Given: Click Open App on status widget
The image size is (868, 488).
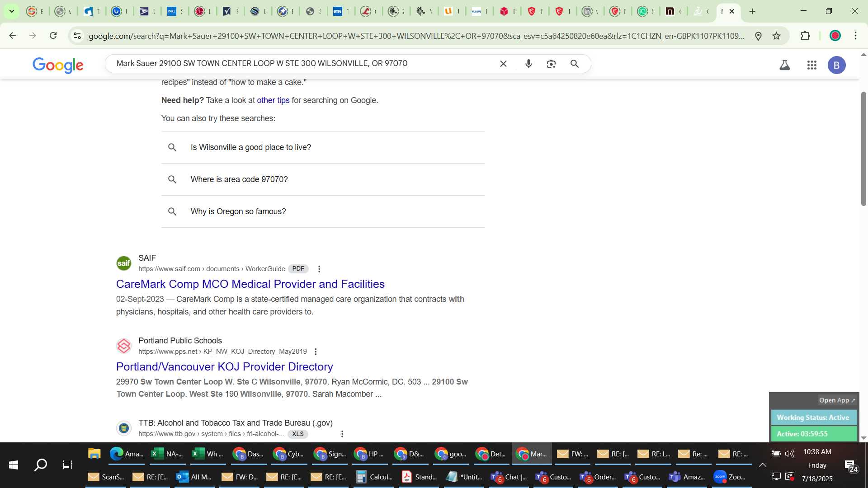Looking at the screenshot, I should 837,400.
